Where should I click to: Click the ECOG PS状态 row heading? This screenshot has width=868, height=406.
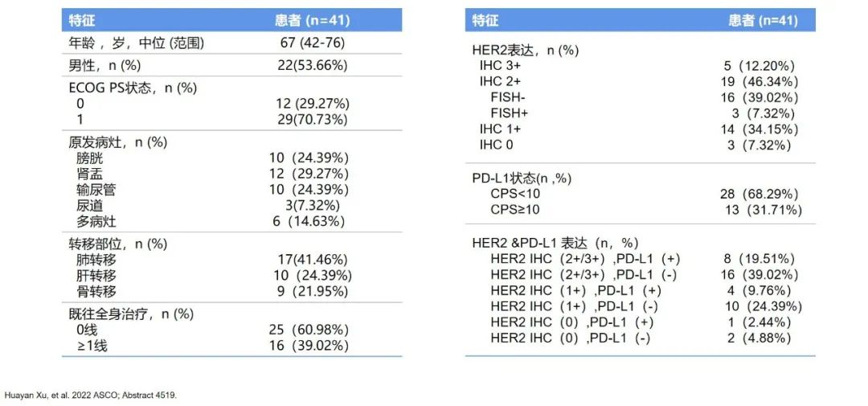[x=132, y=88]
